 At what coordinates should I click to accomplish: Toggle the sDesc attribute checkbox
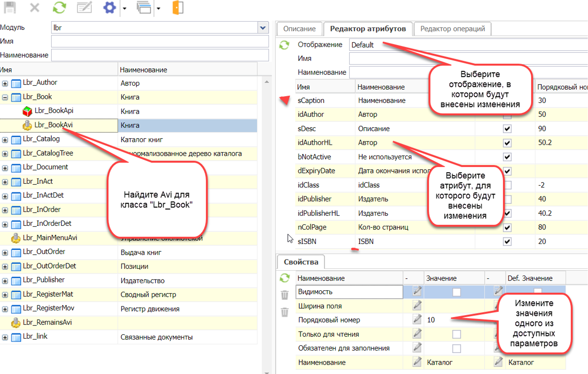(x=507, y=129)
